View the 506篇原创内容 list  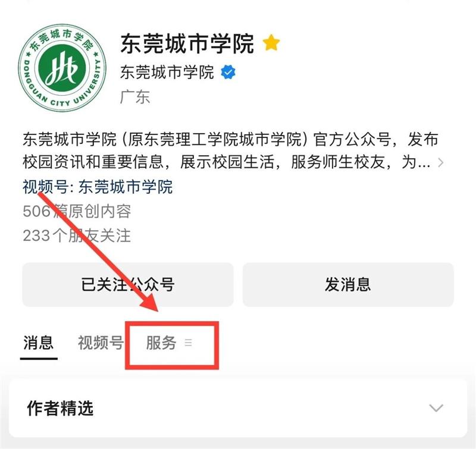click(77, 211)
